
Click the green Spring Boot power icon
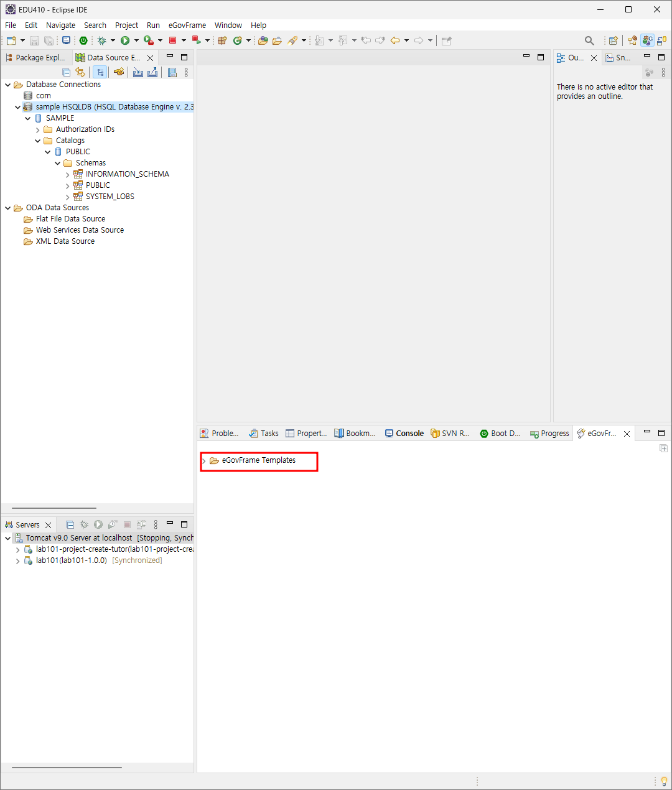83,40
